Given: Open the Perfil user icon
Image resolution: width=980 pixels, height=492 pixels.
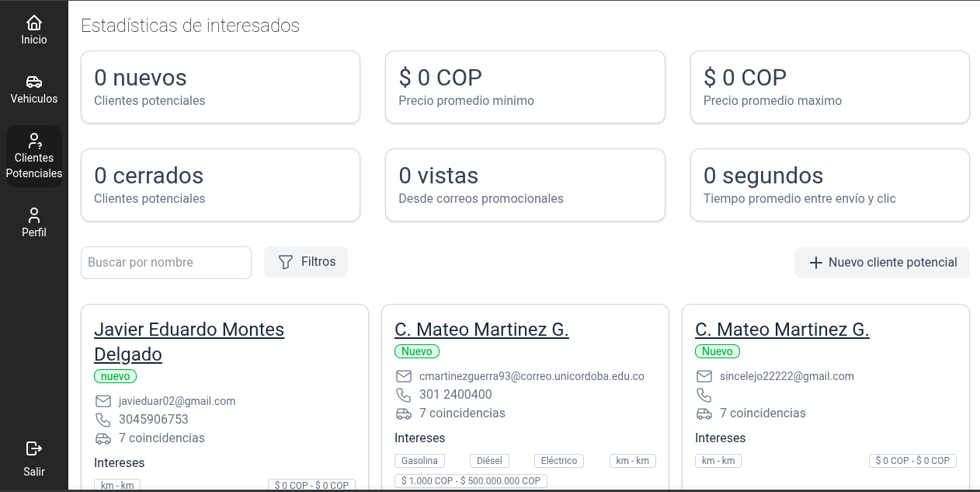Looking at the screenshot, I should (x=34, y=215).
